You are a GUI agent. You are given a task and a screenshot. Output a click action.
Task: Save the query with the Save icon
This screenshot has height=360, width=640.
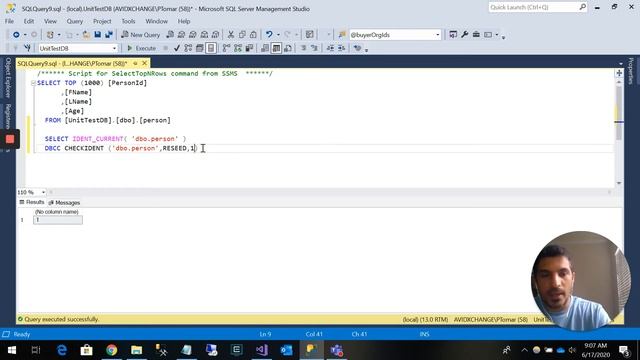[x=98, y=35]
